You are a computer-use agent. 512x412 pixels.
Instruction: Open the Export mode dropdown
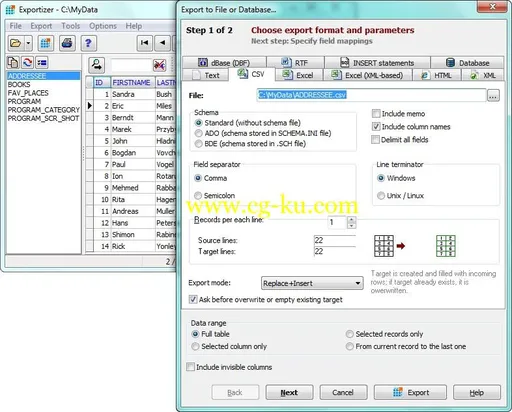(312, 283)
